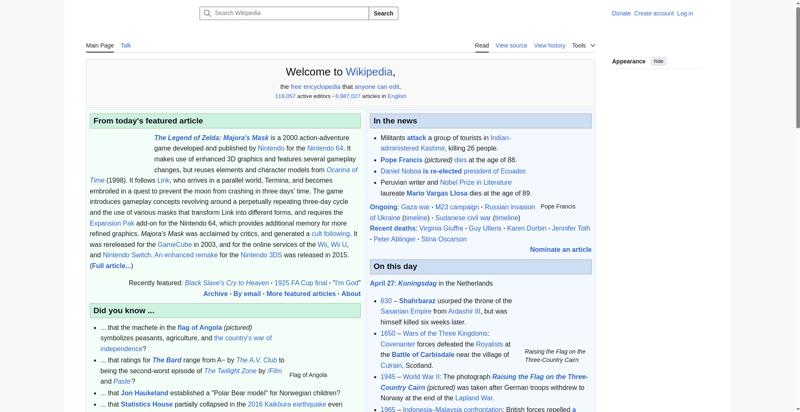Open the View history tab

(549, 45)
